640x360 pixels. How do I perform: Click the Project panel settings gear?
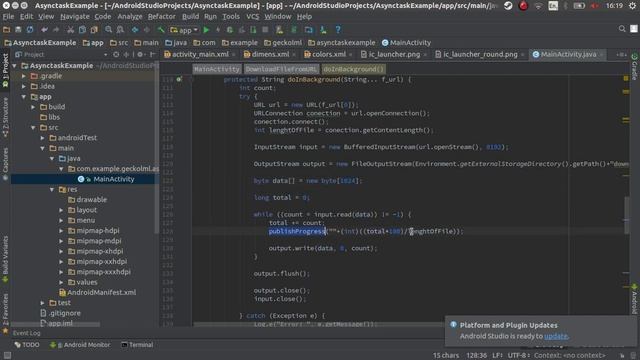tap(140, 54)
